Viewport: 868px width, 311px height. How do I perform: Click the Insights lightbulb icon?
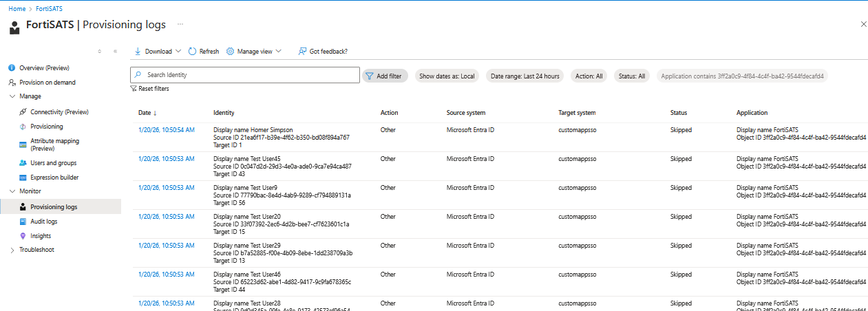(23, 236)
